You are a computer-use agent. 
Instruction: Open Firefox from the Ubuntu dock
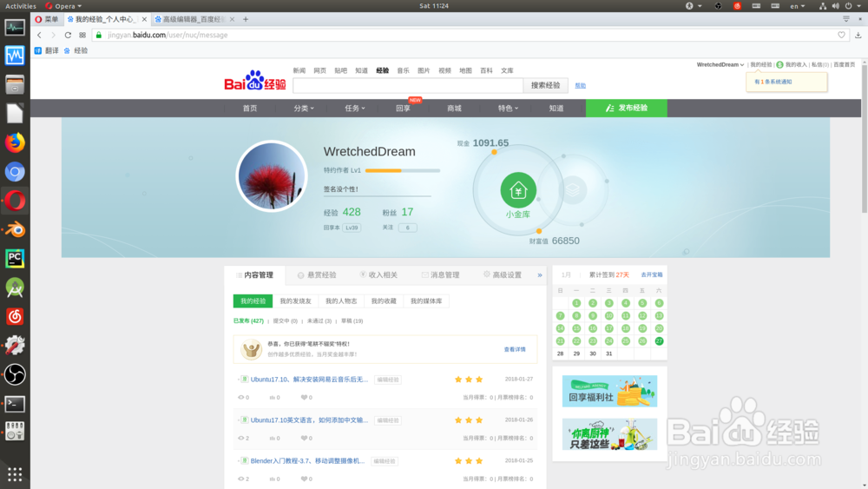[x=15, y=143]
